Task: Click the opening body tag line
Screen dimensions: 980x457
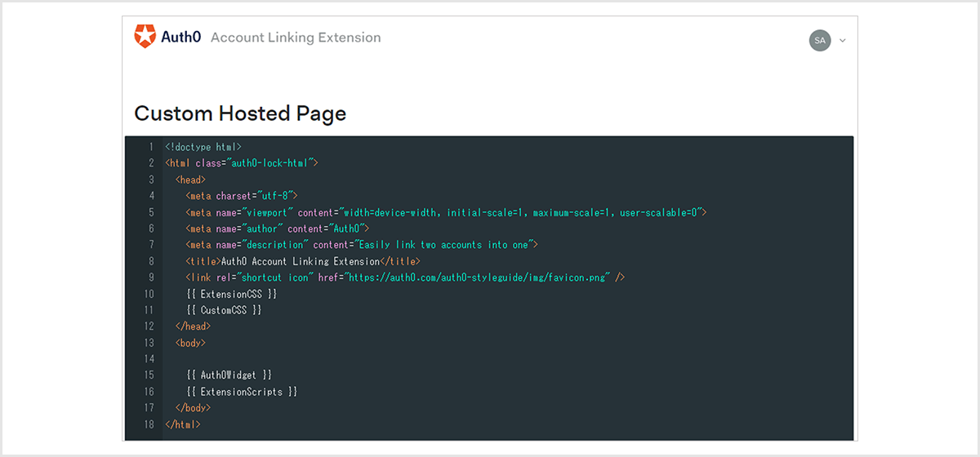Action: (x=190, y=343)
